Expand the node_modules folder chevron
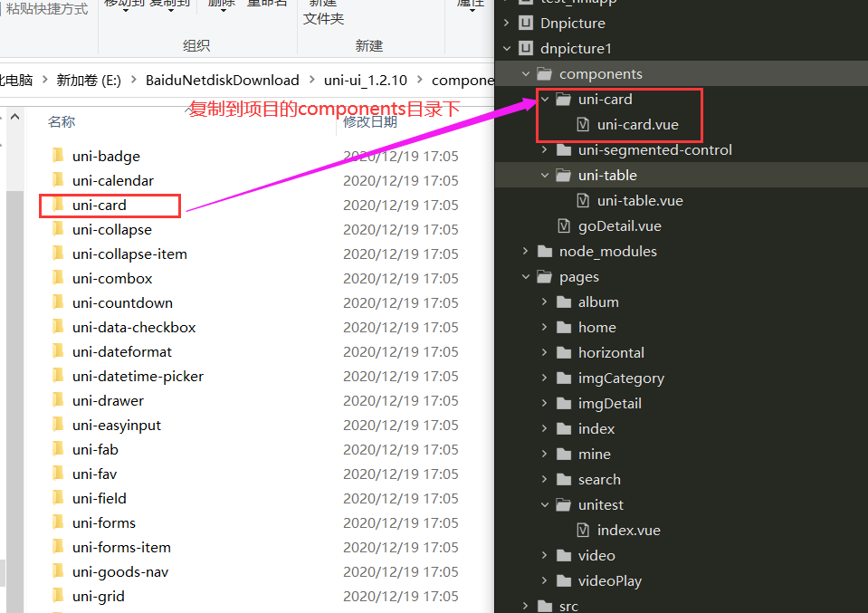Viewport: 868px width, 613px height. (525, 251)
